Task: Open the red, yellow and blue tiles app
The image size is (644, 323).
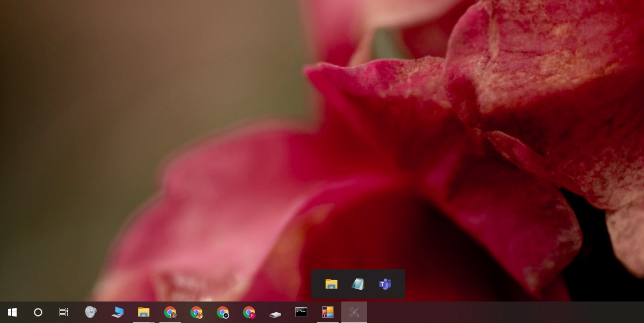Action: coord(328,312)
